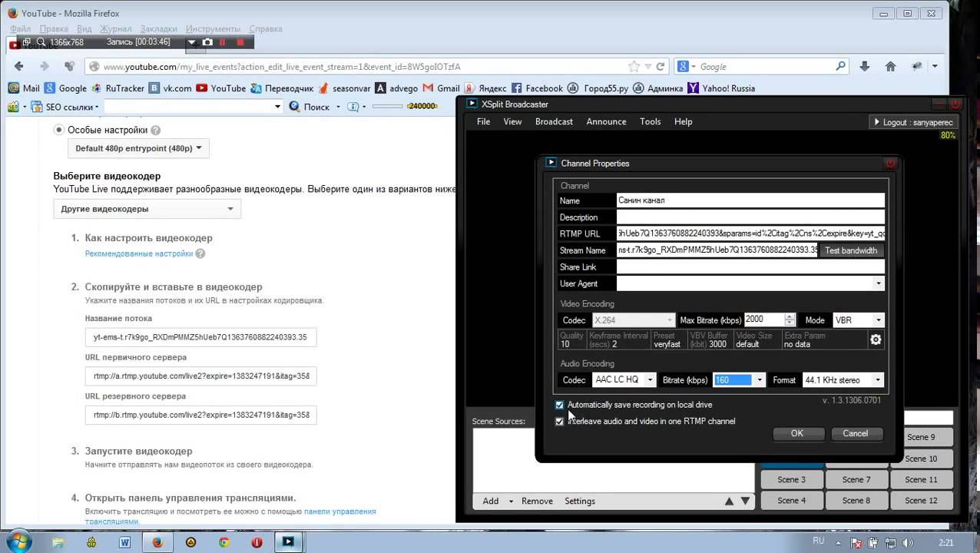Open XSplit Broadcast menu
This screenshot has height=553, width=980.
(x=554, y=121)
